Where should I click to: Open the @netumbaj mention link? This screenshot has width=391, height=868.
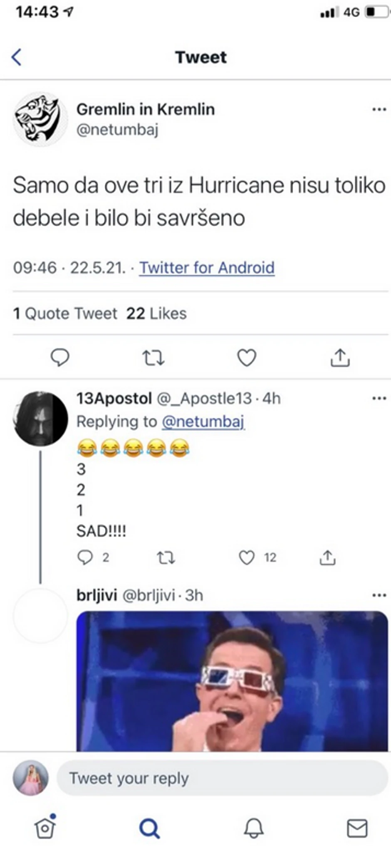pyautogui.click(x=203, y=422)
